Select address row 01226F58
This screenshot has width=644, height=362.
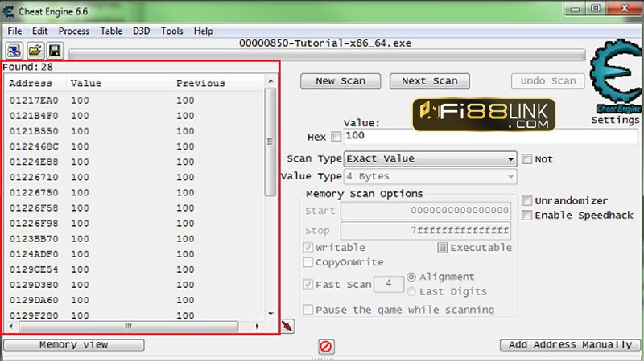click(134, 208)
